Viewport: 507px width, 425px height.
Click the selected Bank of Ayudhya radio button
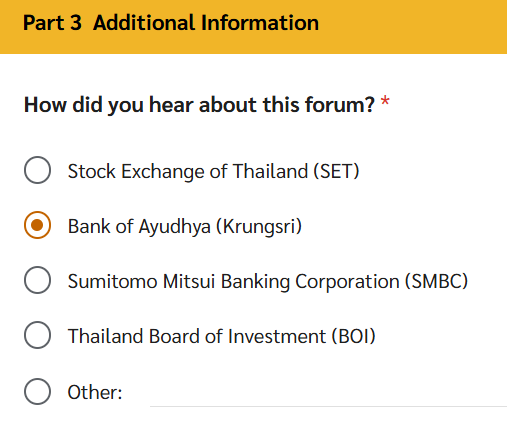point(37,225)
